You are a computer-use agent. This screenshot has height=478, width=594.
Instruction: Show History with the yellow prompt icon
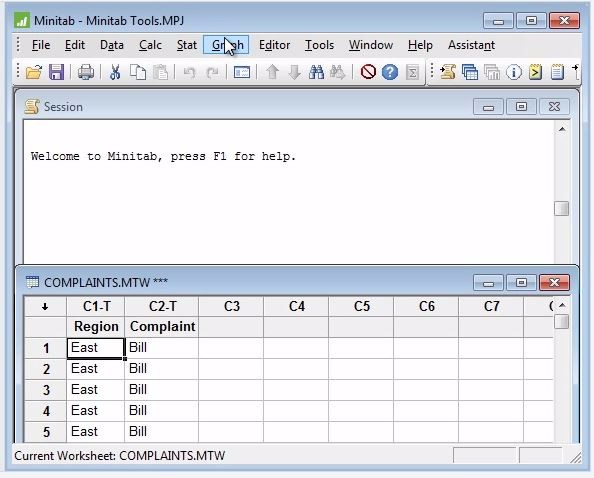[535, 72]
